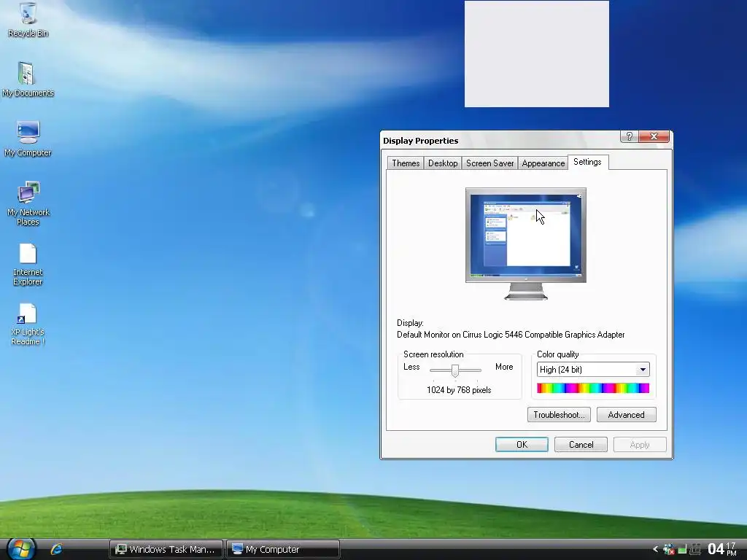Switch to Windows Task Manager taskbar button
747x560 pixels.
point(166,549)
